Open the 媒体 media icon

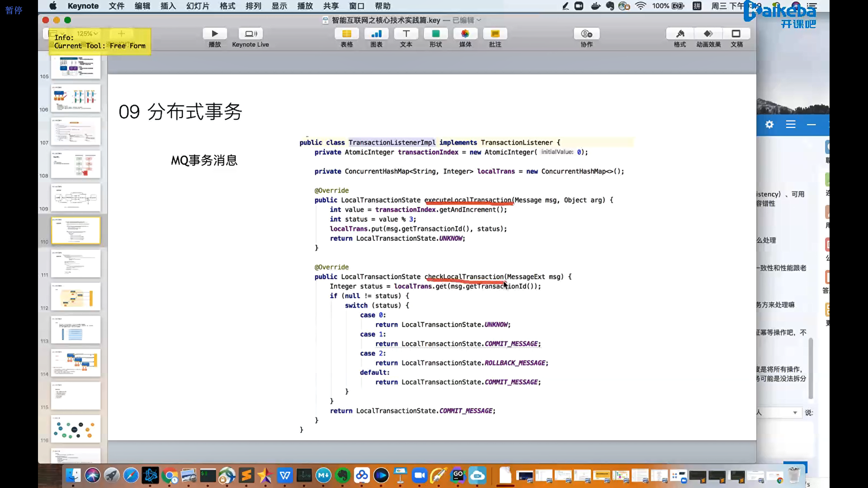(465, 34)
